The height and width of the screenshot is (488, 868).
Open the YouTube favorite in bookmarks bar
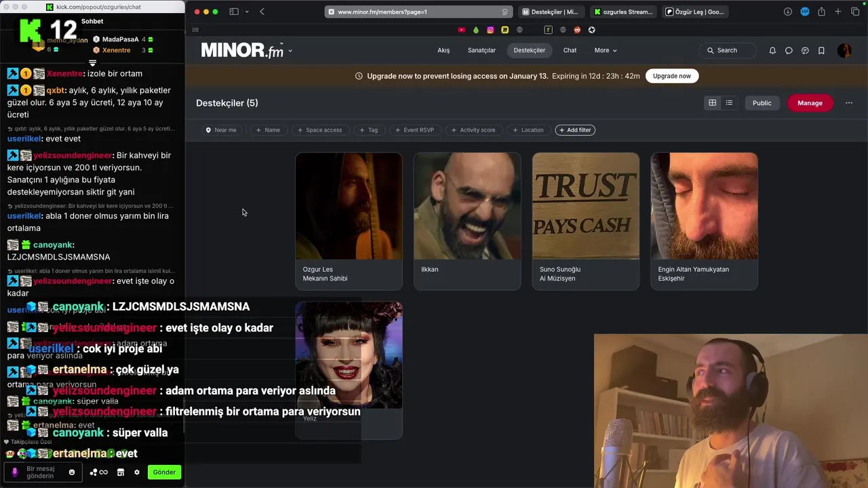click(x=462, y=30)
